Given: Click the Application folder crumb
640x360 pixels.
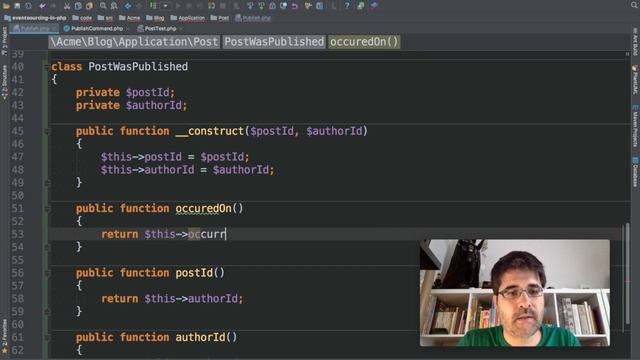Looking at the screenshot, I should point(188,18).
